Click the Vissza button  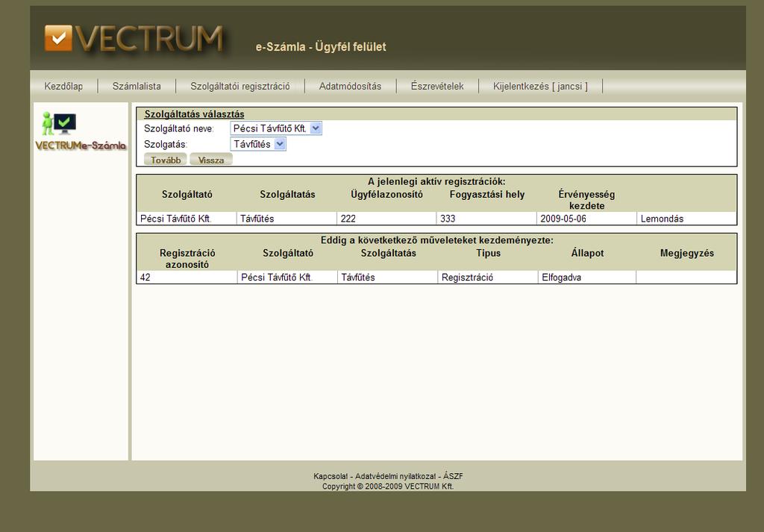[x=211, y=160]
